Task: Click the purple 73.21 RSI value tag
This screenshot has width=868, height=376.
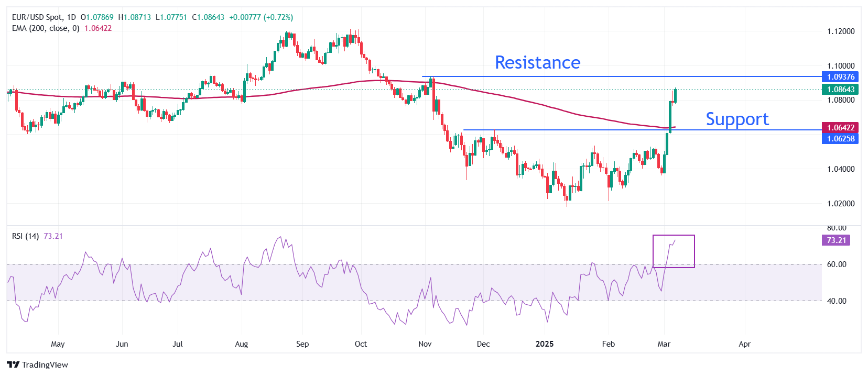Action: 836,240
